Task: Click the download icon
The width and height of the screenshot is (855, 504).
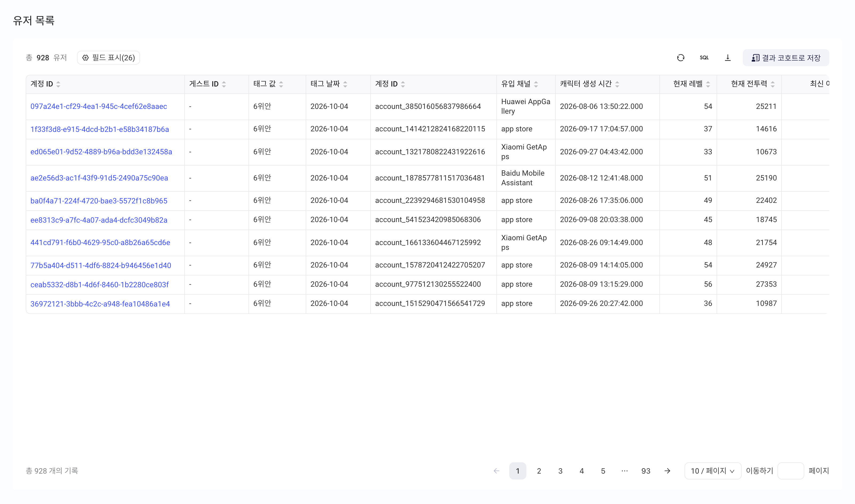Action: (728, 58)
